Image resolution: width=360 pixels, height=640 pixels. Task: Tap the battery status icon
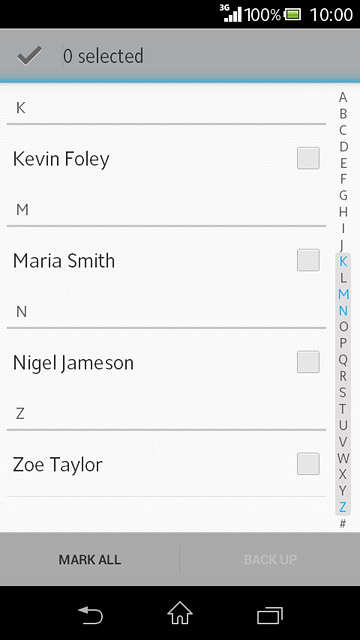(x=293, y=15)
